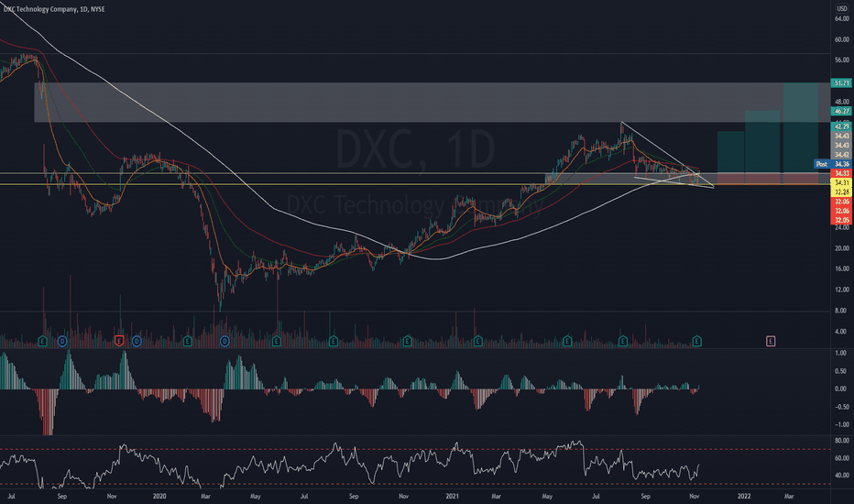
Task: Click the blue Post 34.36 price label
Action: click(832, 164)
